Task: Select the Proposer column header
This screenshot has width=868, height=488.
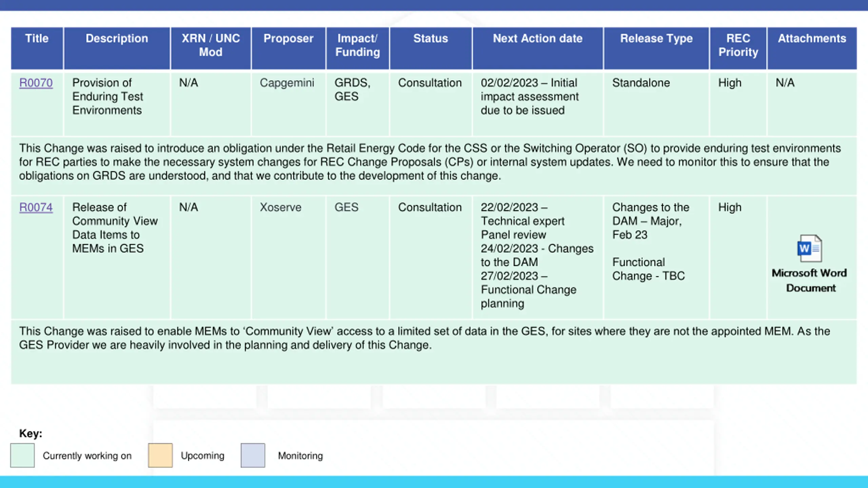Action: (289, 48)
